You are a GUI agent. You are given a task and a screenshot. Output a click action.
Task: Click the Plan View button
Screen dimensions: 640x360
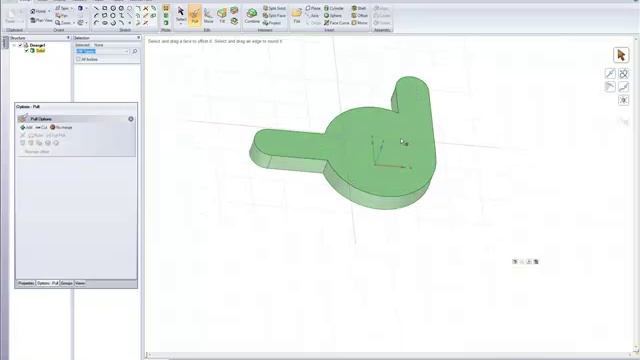click(x=41, y=20)
